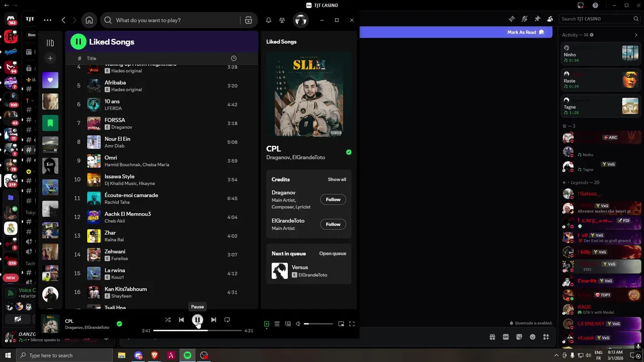Open Brave browser from taskbar
This screenshot has width=644, height=362.
click(154, 355)
